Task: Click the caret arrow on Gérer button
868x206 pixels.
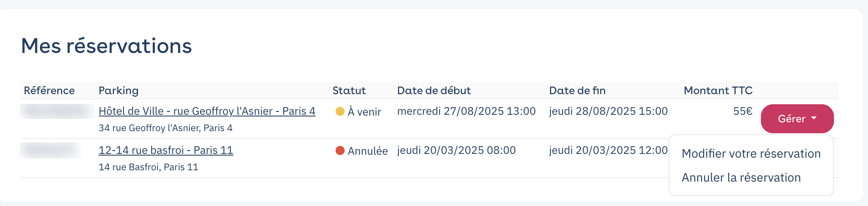Action: tap(814, 119)
